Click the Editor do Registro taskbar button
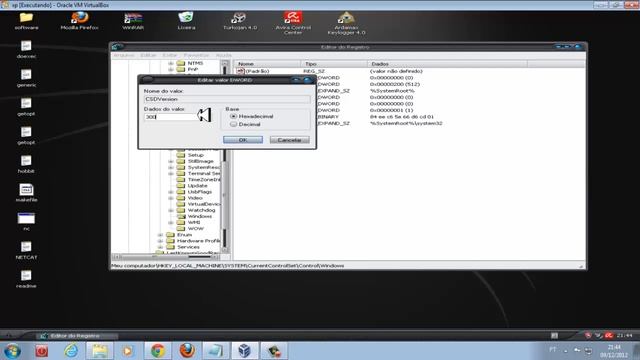The height and width of the screenshot is (360, 640). click(76, 336)
